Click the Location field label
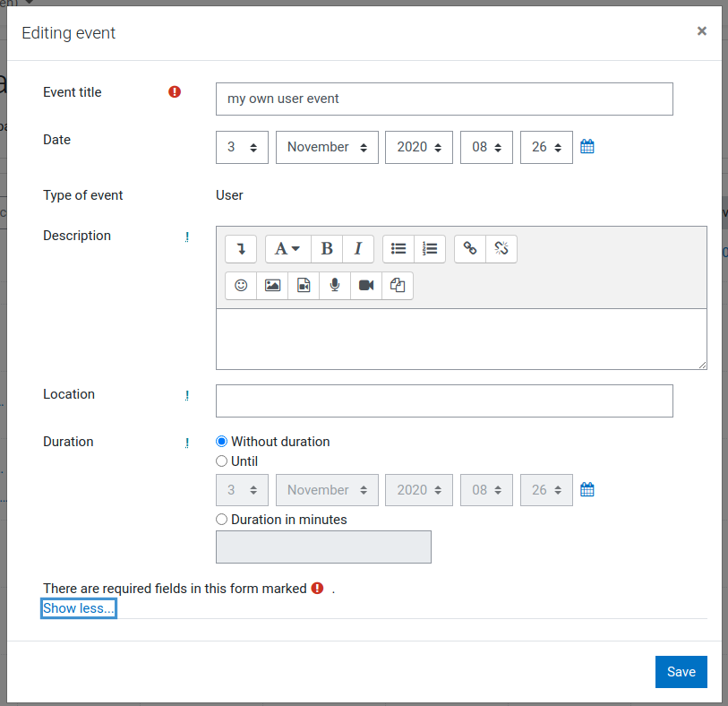This screenshot has width=728, height=706. click(x=69, y=394)
